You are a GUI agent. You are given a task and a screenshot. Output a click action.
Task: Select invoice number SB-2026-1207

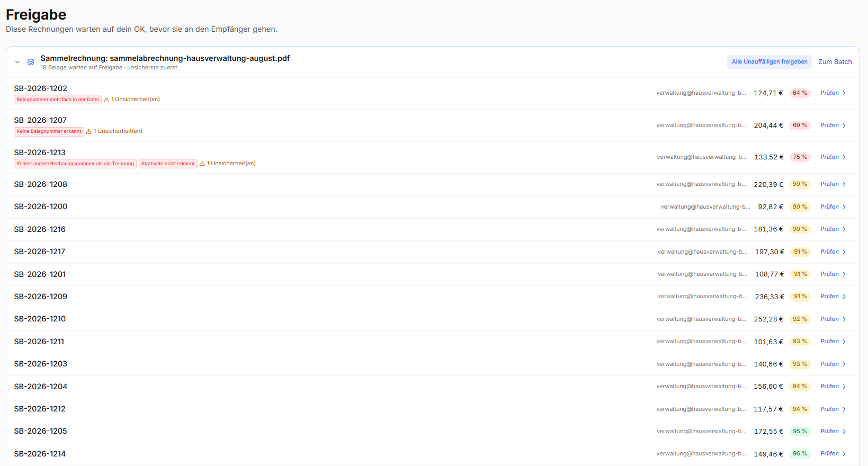pos(41,120)
